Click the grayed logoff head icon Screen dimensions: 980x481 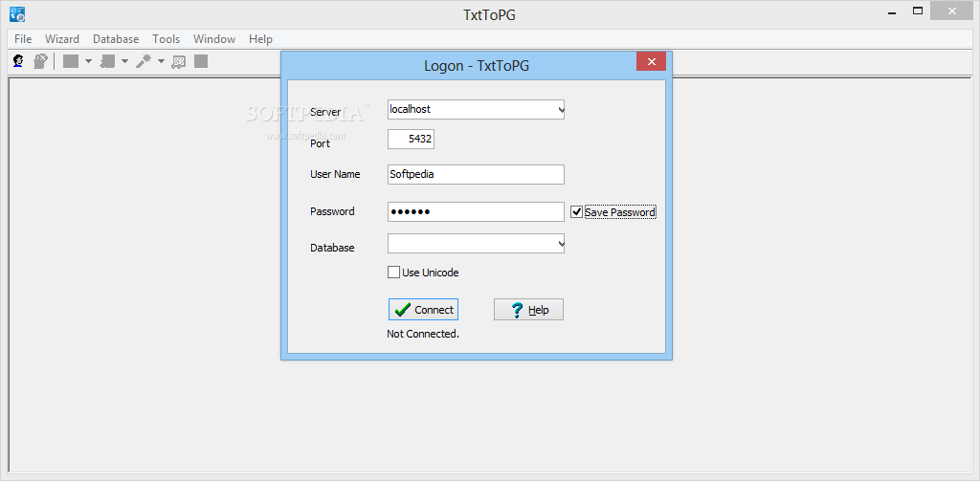(x=40, y=61)
